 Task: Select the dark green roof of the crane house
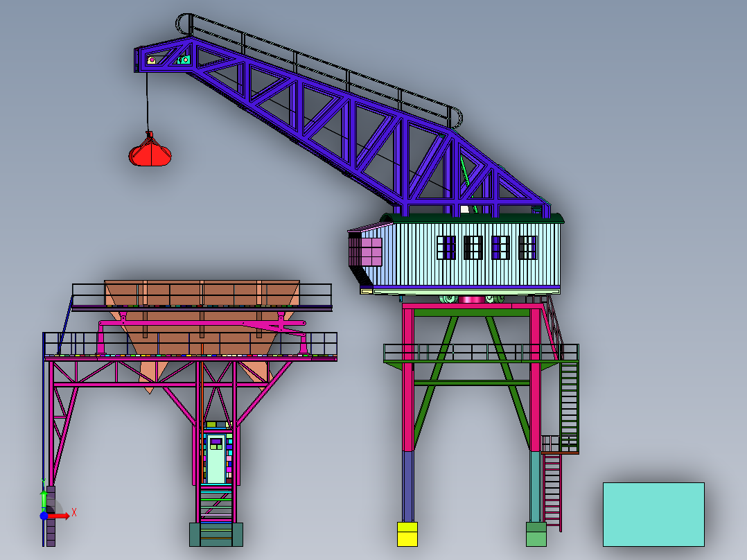(473, 218)
